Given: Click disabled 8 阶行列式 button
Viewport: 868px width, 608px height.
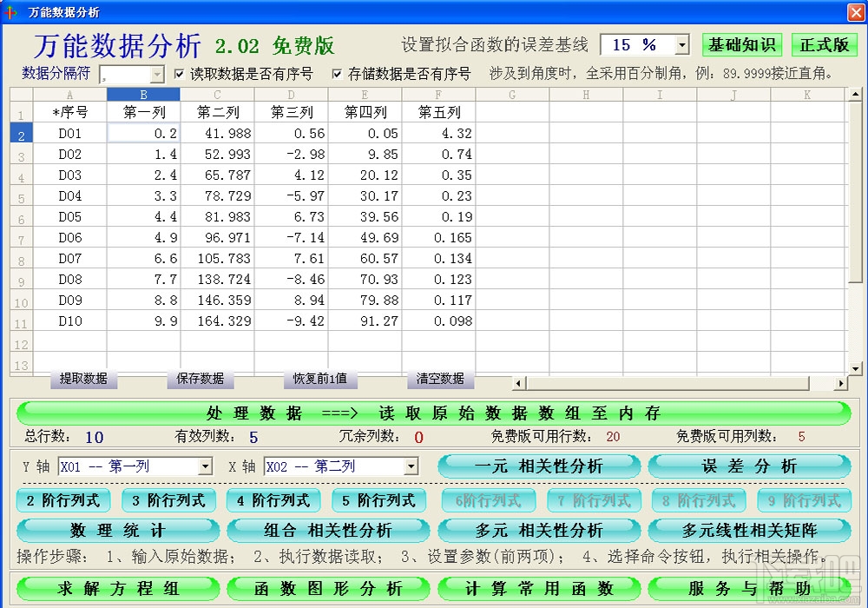Looking at the screenshot, I should (699, 500).
